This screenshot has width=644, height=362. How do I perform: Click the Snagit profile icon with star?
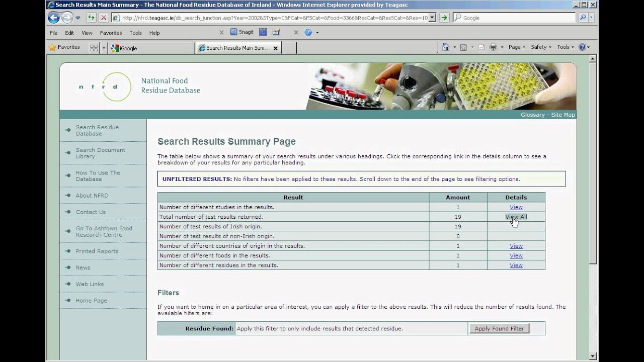click(276, 32)
